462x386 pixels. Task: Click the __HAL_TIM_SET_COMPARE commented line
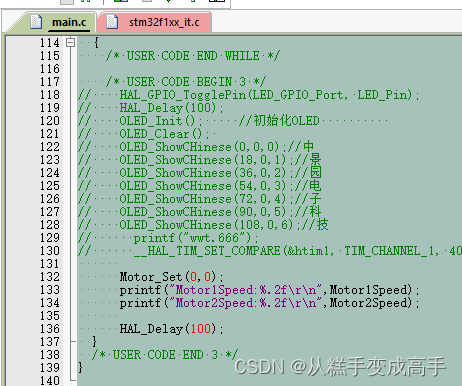click(270, 251)
